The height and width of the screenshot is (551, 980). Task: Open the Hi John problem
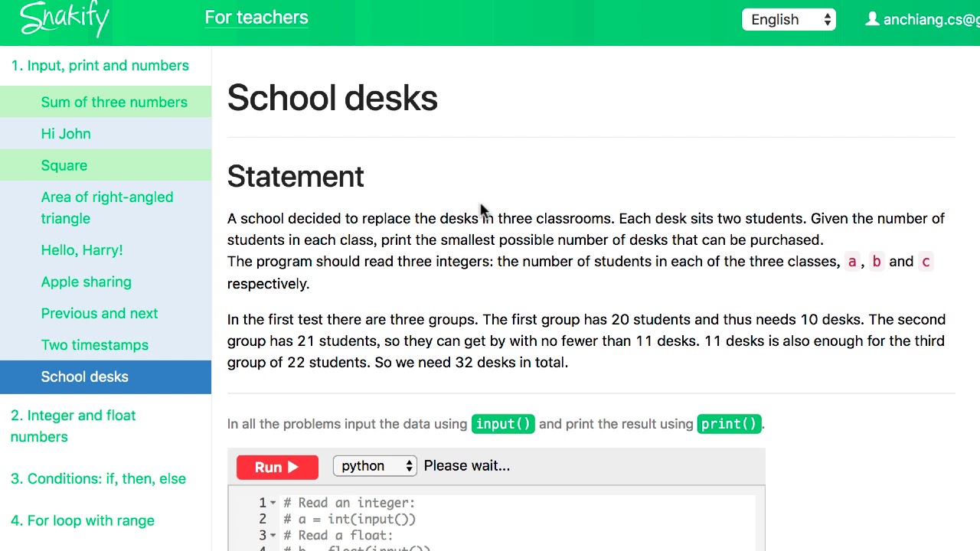[x=106, y=133]
